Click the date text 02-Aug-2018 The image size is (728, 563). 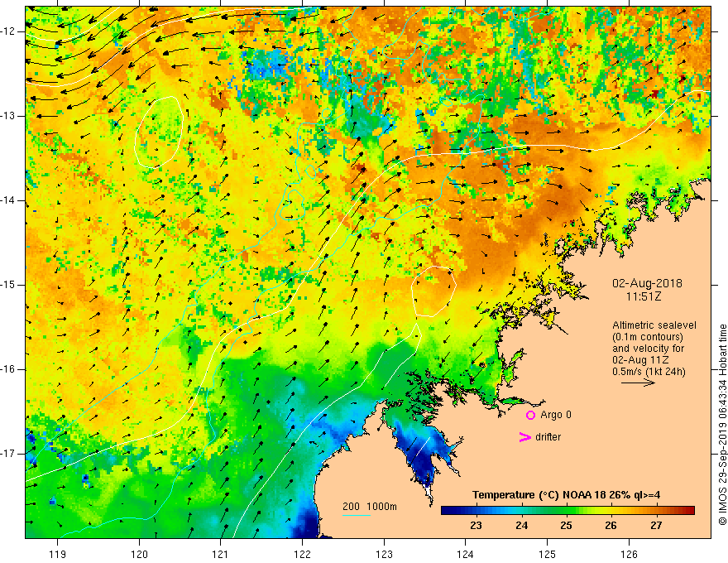[x=647, y=283]
